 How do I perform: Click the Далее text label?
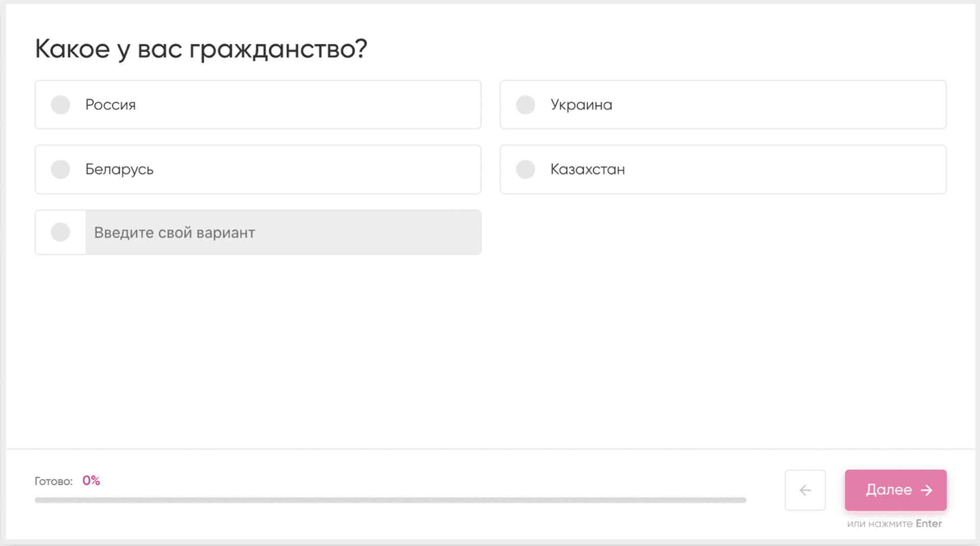[889, 490]
